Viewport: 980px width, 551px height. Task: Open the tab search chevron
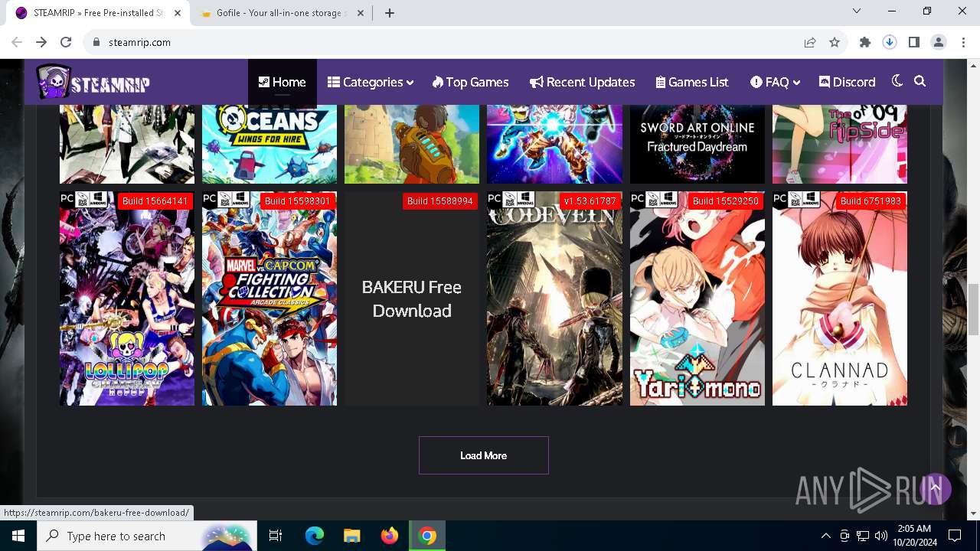pyautogui.click(x=857, y=11)
